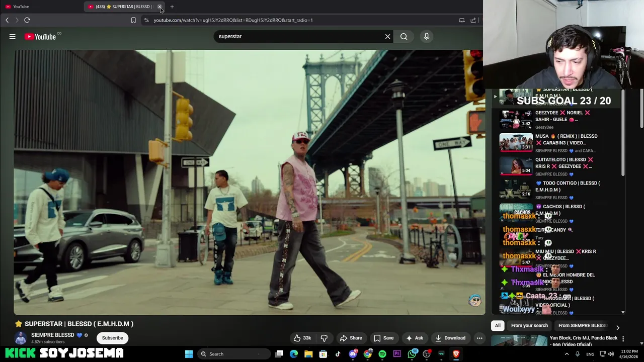Open WhatsApp from the taskbar

click(412, 354)
